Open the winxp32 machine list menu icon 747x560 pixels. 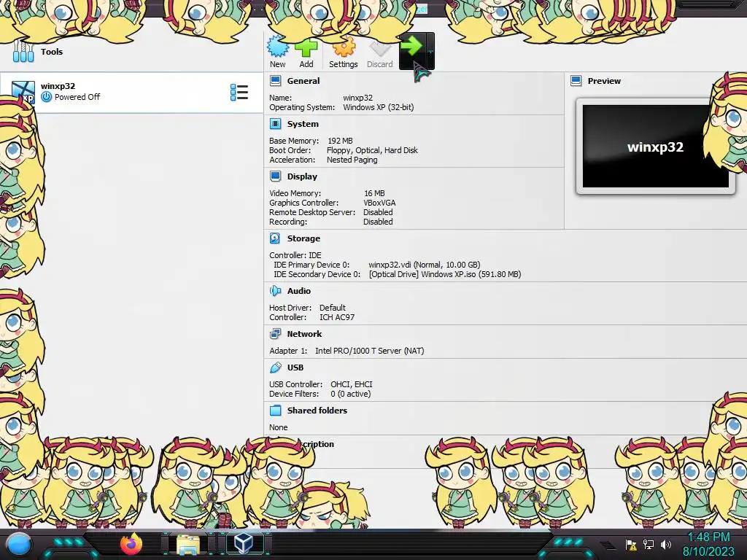coord(239,93)
